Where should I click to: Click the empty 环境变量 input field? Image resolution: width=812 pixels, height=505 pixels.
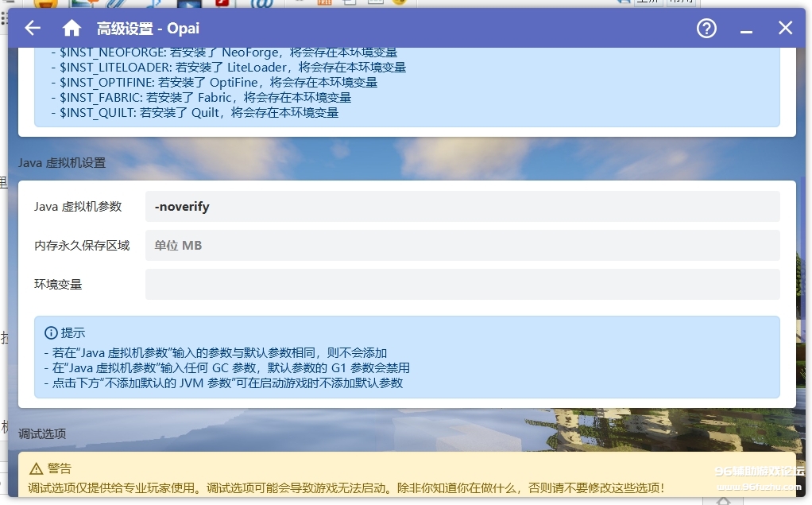point(462,285)
